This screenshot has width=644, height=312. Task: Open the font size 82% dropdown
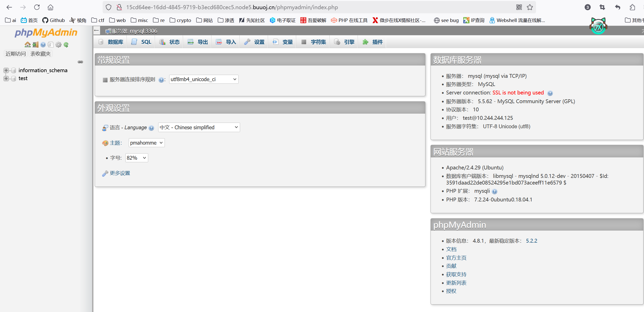(x=137, y=158)
